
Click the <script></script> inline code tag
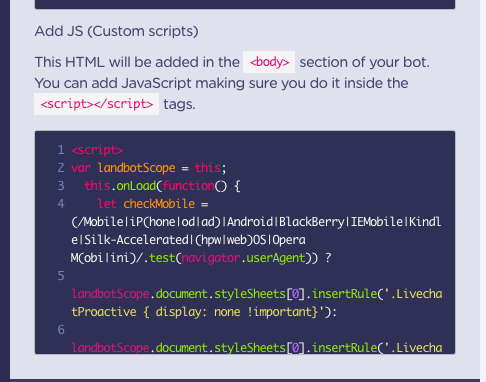click(x=97, y=104)
